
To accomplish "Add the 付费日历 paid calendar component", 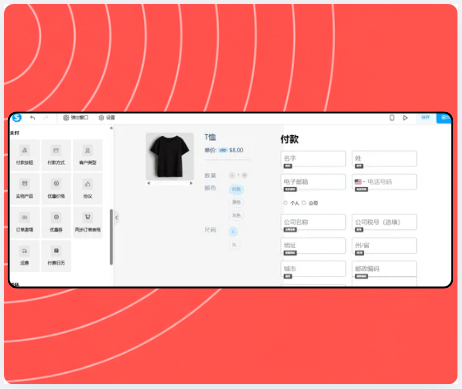I will (56, 256).
